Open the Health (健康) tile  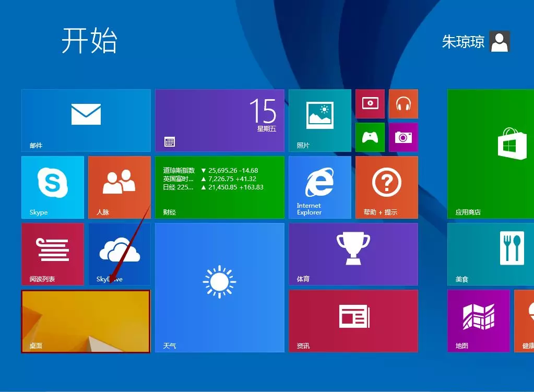pos(524,321)
